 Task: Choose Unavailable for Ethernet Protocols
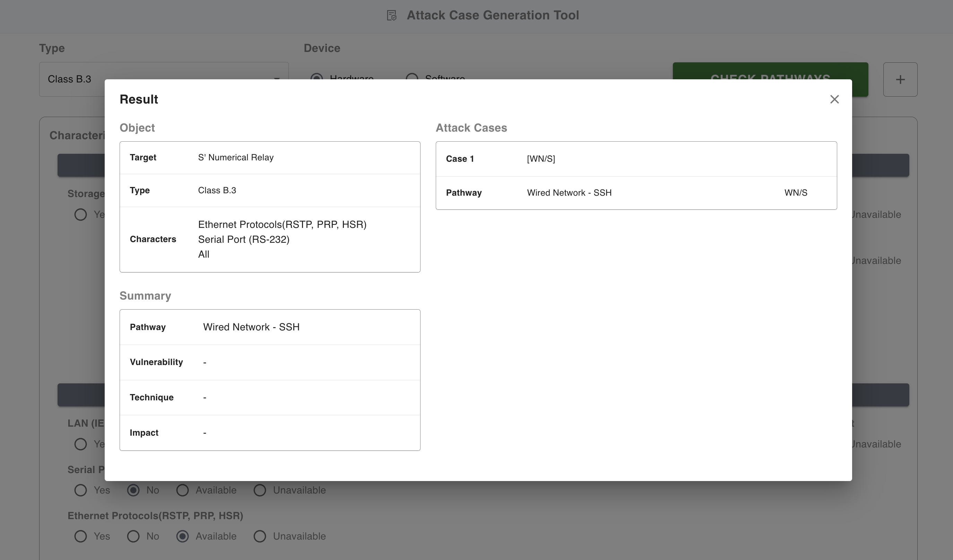260,536
